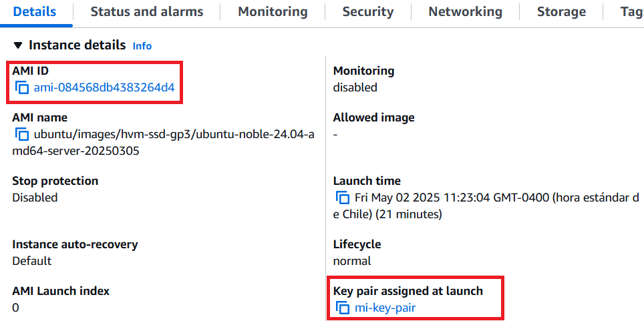Click the Lifecycle normal value

tap(352, 261)
